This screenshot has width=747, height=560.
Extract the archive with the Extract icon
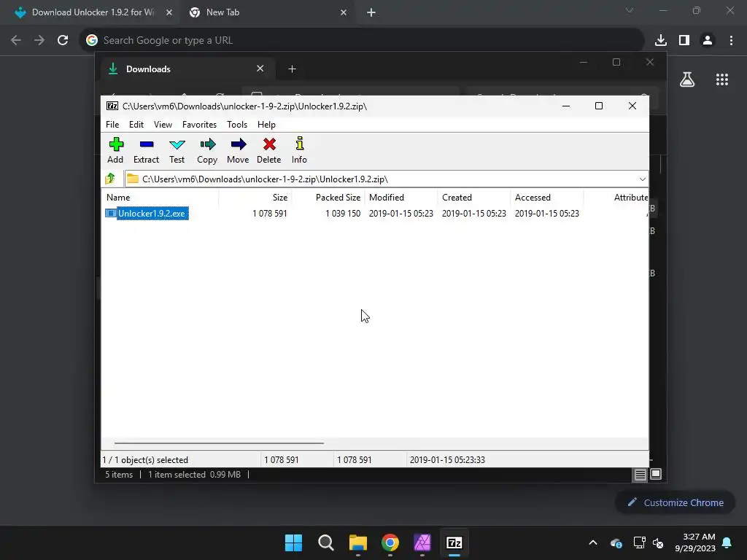[x=146, y=150]
